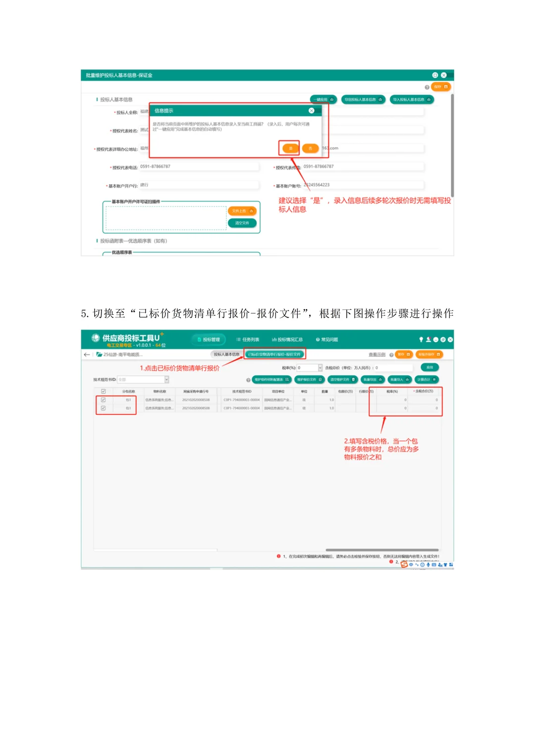Check the first 包1 row checkbox

pyautogui.click(x=102, y=400)
